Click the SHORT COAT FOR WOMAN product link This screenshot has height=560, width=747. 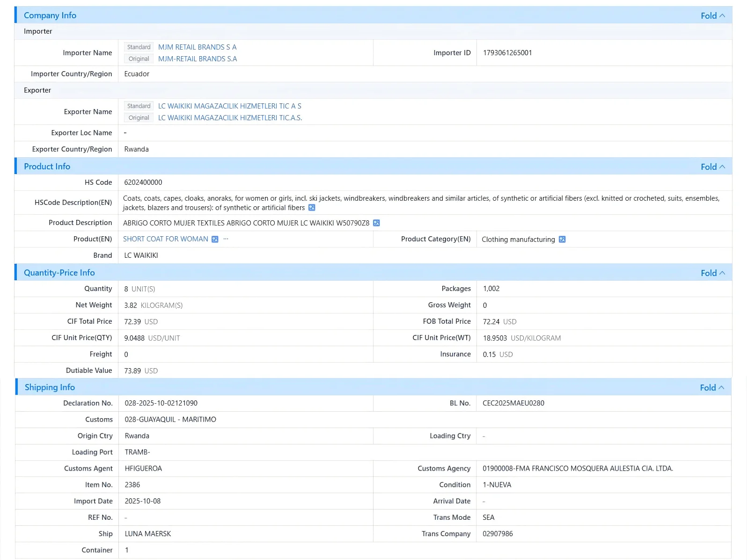[166, 239]
